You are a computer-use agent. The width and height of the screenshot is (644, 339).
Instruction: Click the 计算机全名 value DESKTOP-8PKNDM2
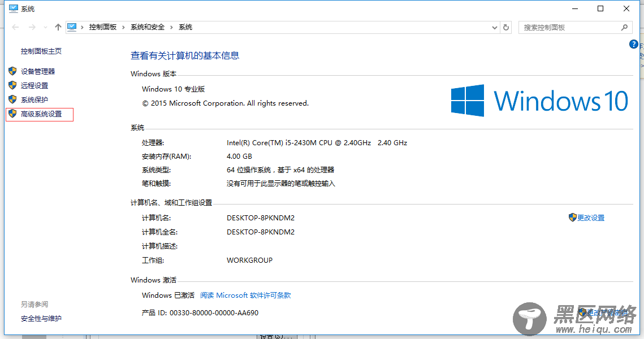(x=261, y=232)
